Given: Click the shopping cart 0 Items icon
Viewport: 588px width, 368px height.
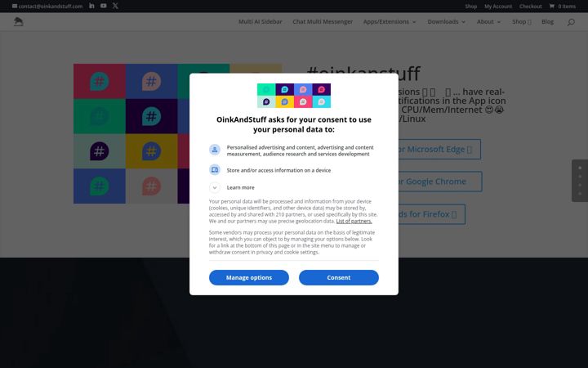Looking at the screenshot, I should pos(562,6).
